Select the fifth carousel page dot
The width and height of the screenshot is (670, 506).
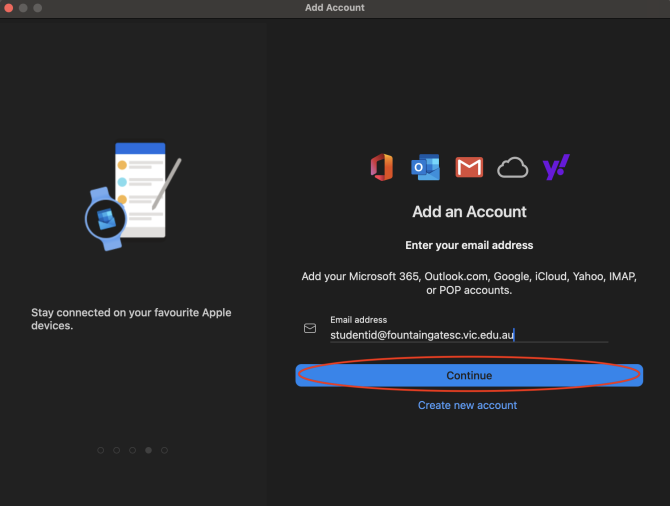tap(165, 450)
